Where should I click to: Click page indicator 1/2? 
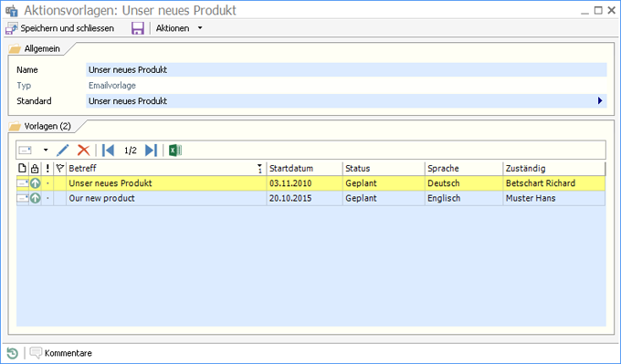pyautogui.click(x=131, y=151)
